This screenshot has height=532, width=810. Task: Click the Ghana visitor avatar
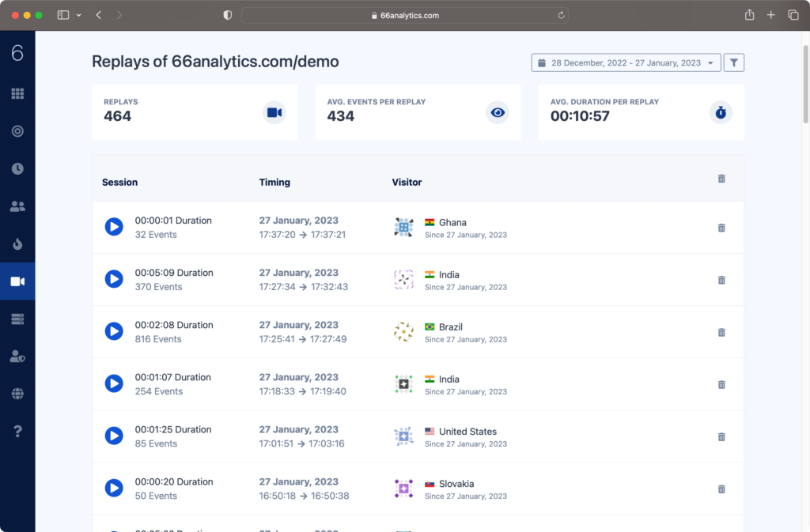coord(403,228)
